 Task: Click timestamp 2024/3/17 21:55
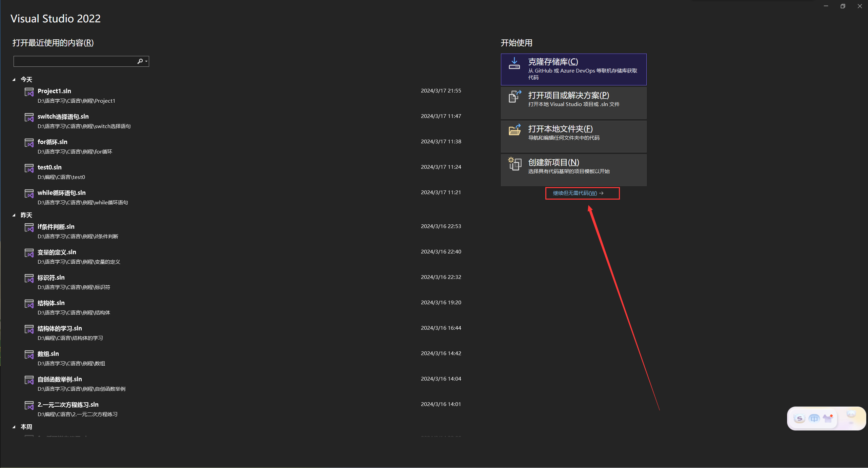(441, 91)
